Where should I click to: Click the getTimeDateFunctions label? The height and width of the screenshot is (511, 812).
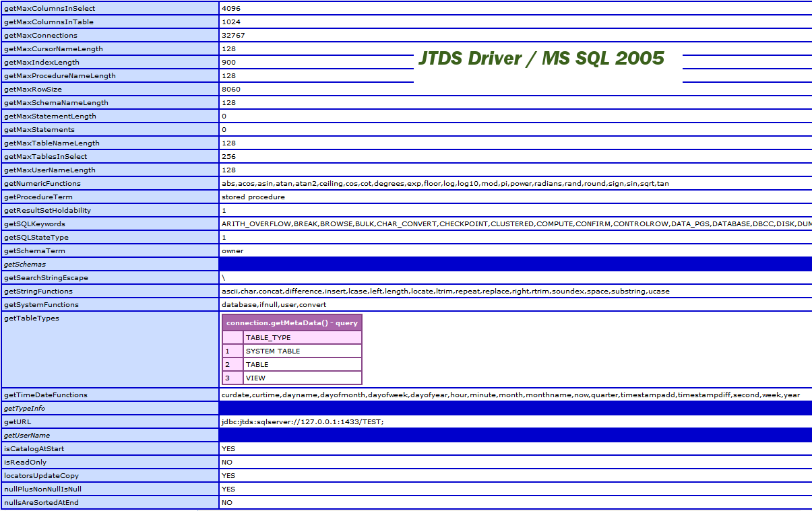click(x=46, y=395)
